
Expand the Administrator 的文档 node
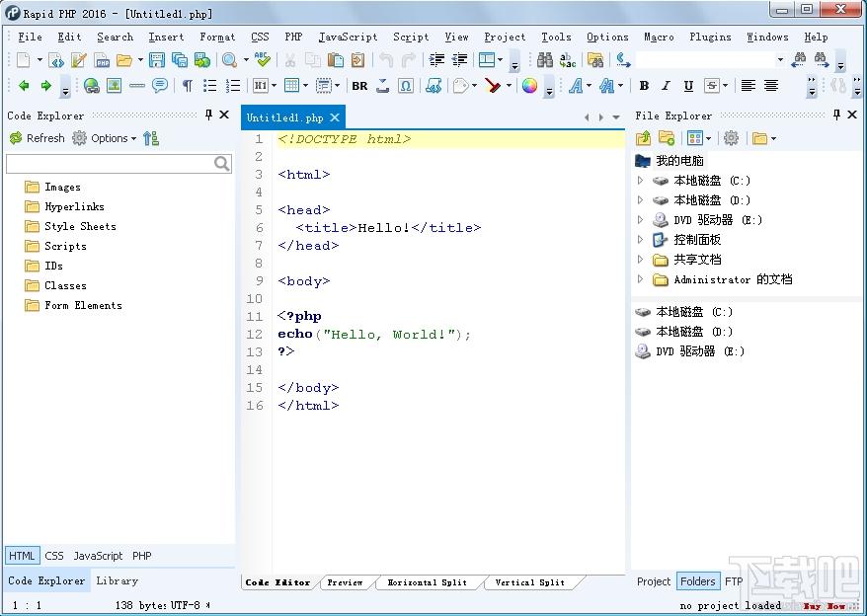(x=640, y=279)
